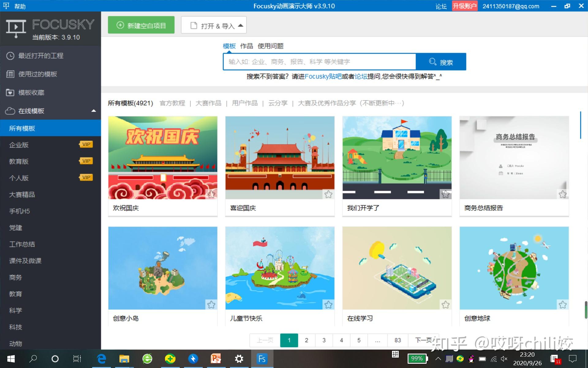
Task: Open the 帮助 projector icon at top-left
Action: tap(6, 6)
